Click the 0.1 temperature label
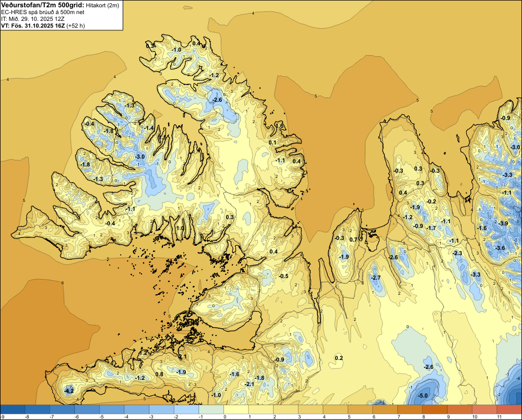 (x=272, y=142)
